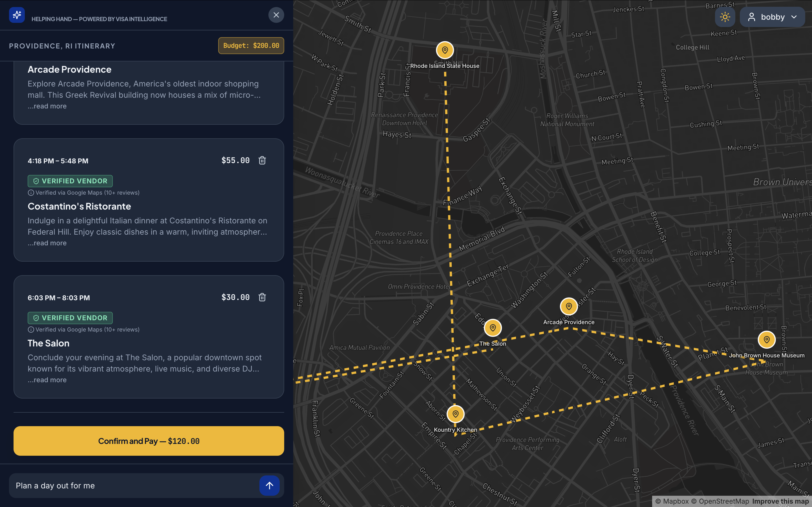Click the Mapbox attribution link
This screenshot has width=812, height=507.
[672, 501]
